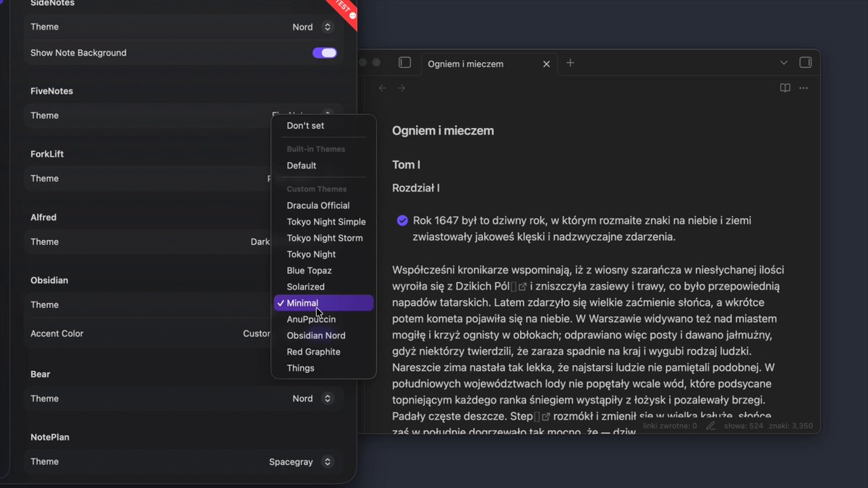The height and width of the screenshot is (488, 868).
Task: Open the external link after Dzikich Pól
Action: [x=522, y=286]
